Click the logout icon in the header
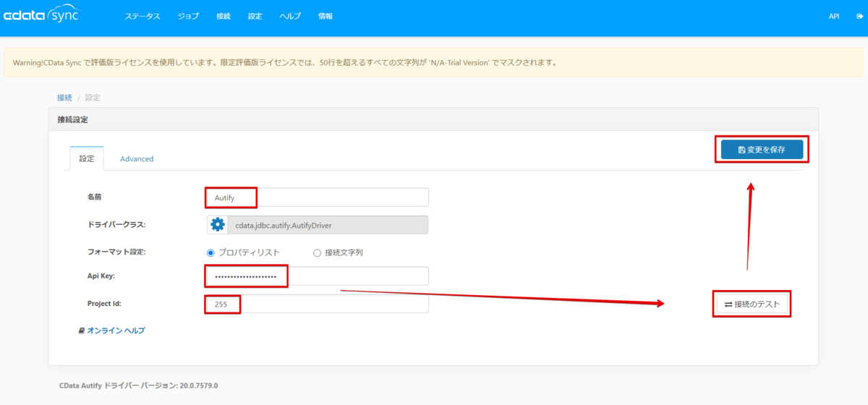 860,16
